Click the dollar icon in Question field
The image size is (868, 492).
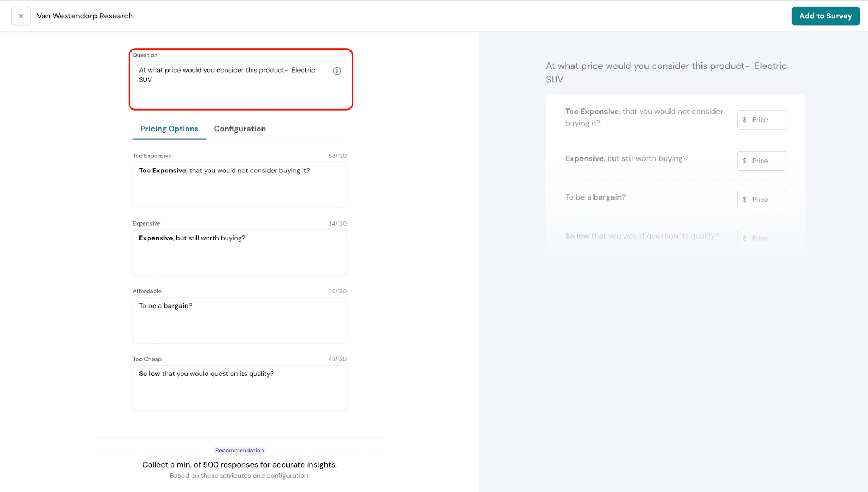(336, 71)
